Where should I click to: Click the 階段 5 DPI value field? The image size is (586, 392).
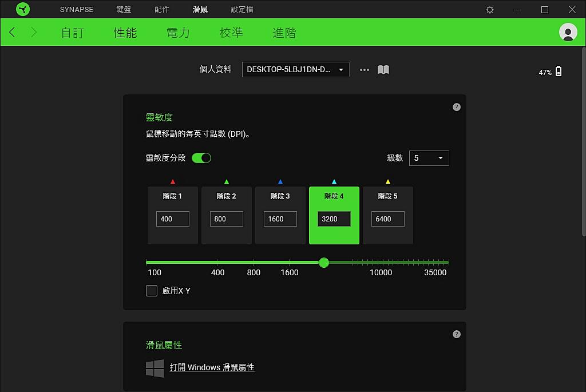388,219
